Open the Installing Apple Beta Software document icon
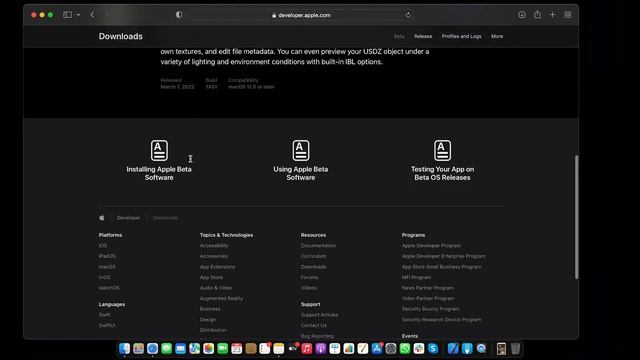This screenshot has width=640, height=360. point(159,150)
